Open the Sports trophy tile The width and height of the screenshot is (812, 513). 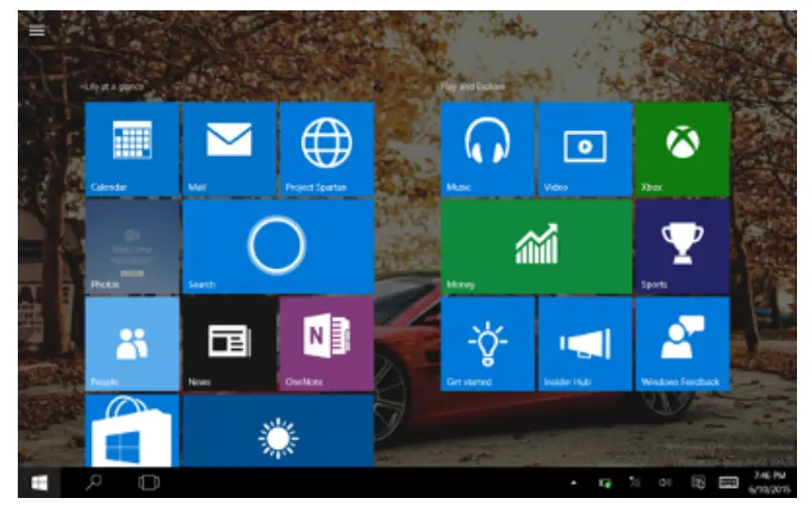tap(683, 247)
